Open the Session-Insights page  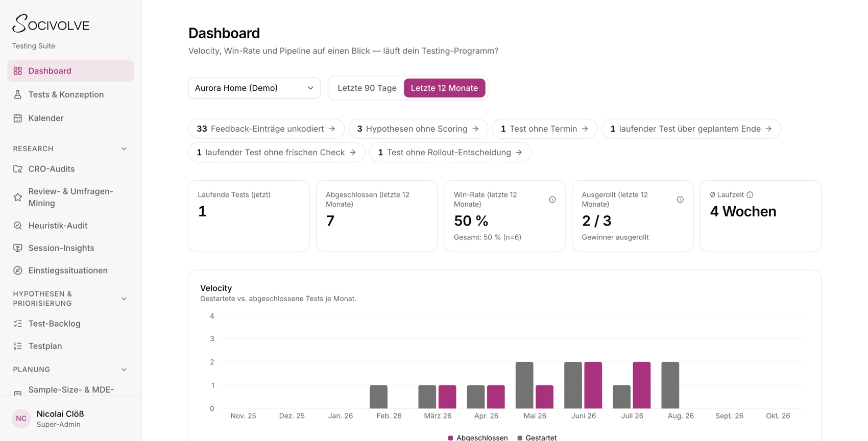click(x=70, y=248)
